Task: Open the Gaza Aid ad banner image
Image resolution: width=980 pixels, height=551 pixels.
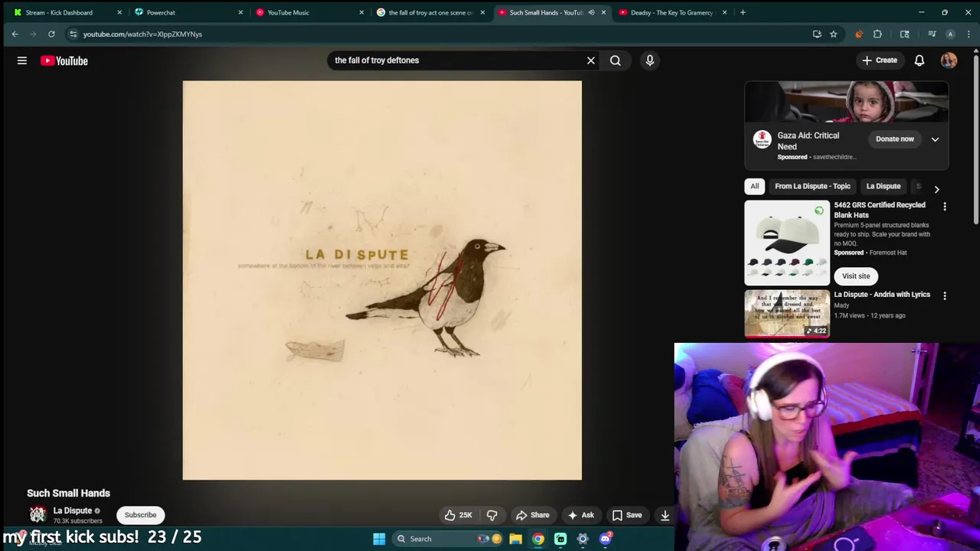Action: (847, 102)
